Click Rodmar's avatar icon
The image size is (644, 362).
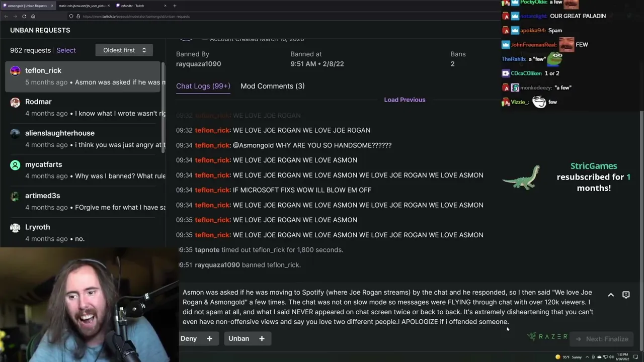tap(15, 102)
